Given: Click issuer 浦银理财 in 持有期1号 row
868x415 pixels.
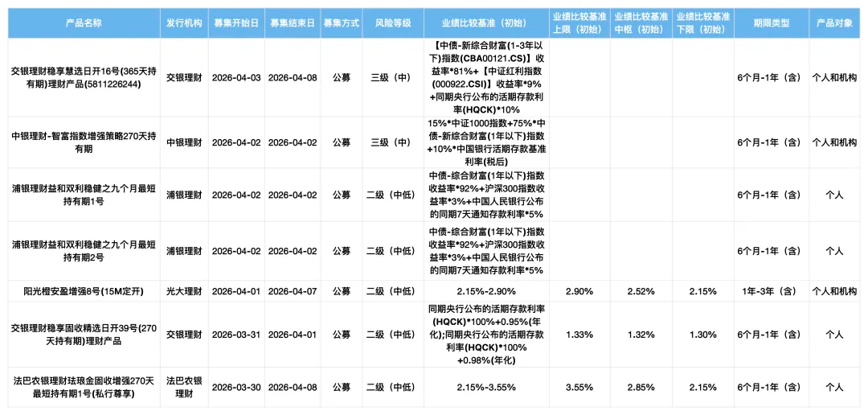Looking at the screenshot, I should coord(184,195).
